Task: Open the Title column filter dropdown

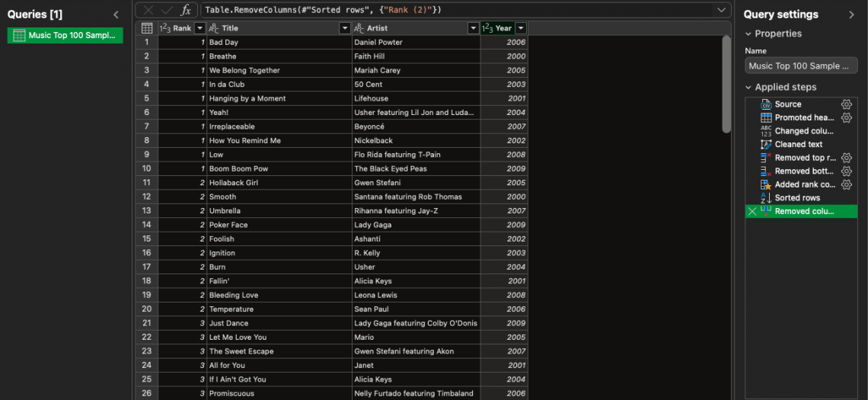Action: click(x=344, y=28)
